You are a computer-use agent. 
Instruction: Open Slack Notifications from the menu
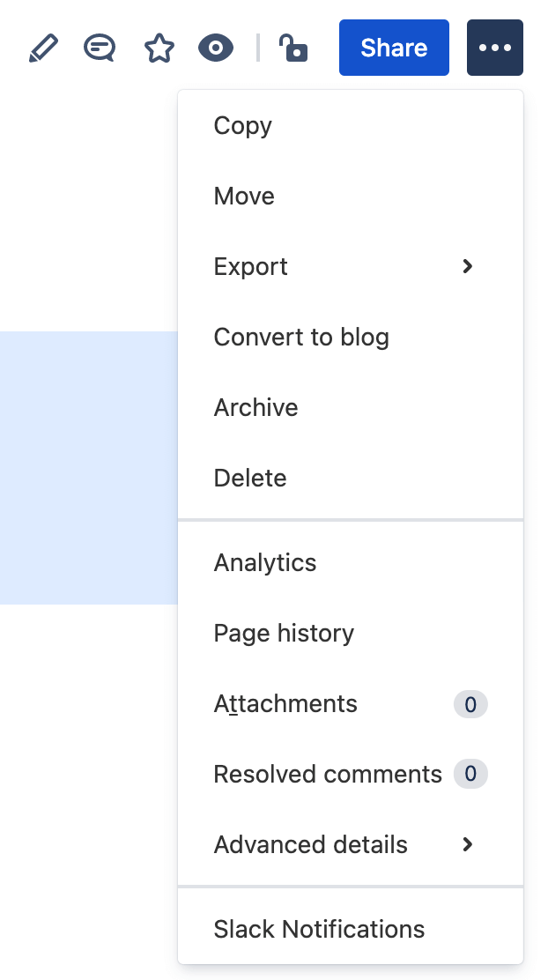pos(318,929)
